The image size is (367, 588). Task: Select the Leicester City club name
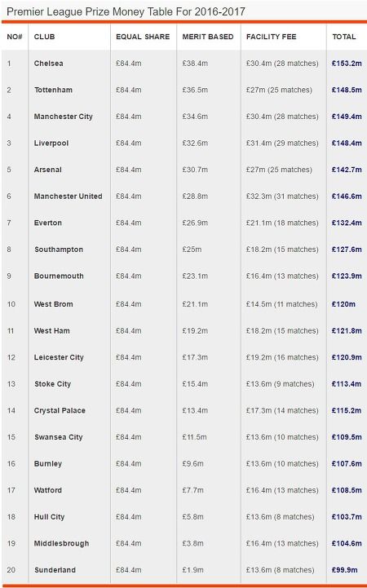(x=59, y=357)
